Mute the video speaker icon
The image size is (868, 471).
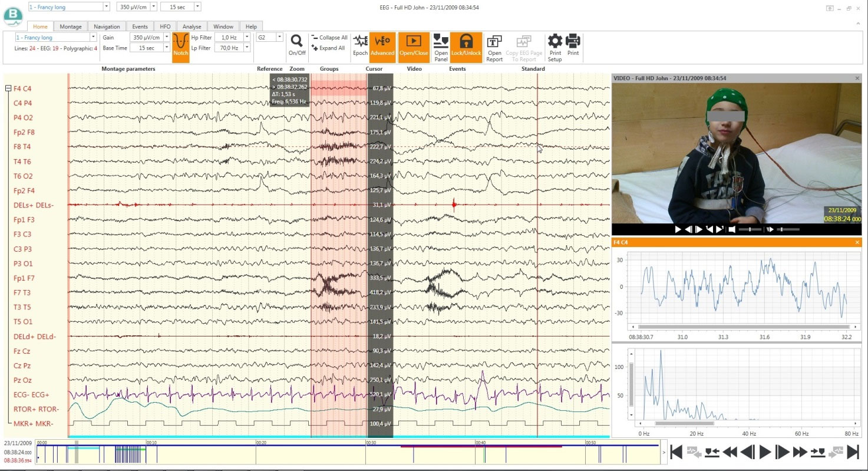pyautogui.click(x=731, y=229)
